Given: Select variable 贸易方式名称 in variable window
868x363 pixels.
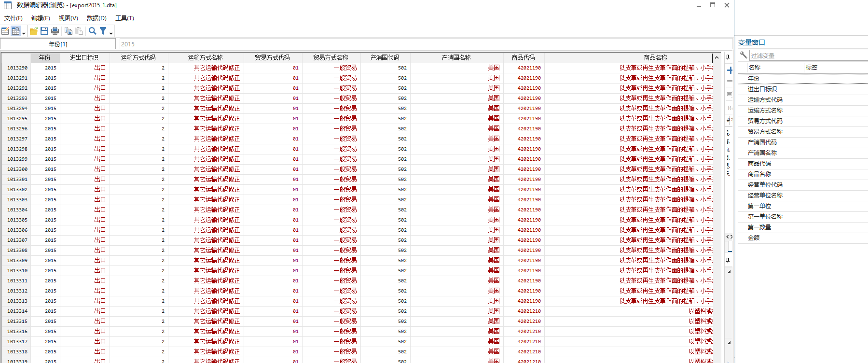Looking at the screenshot, I should tap(803, 131).
